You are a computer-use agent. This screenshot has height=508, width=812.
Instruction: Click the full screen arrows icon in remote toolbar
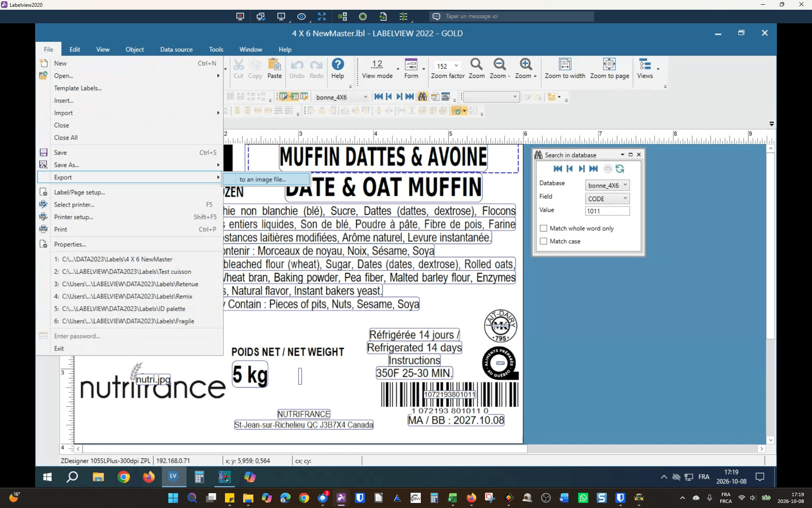point(322,17)
